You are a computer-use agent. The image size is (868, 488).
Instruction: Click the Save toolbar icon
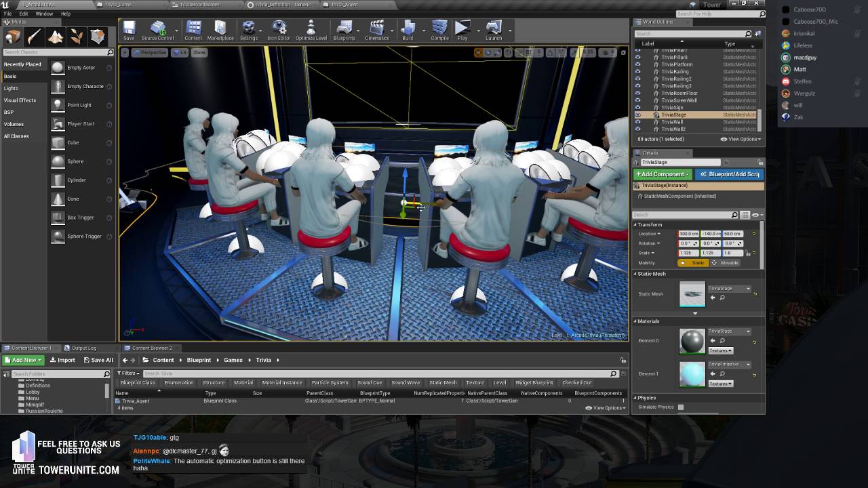(129, 30)
